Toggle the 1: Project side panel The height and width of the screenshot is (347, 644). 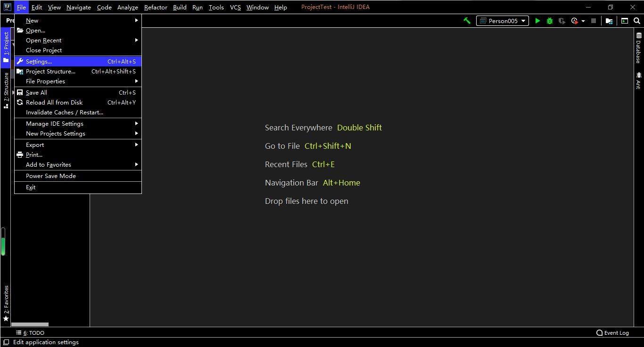coord(6,47)
